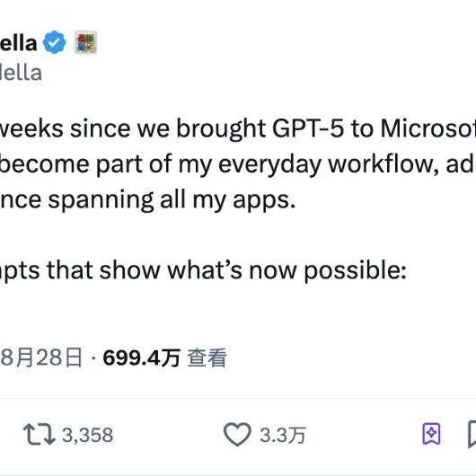Open the author's display name profile link
The height and width of the screenshot is (476, 476).
[18, 43]
